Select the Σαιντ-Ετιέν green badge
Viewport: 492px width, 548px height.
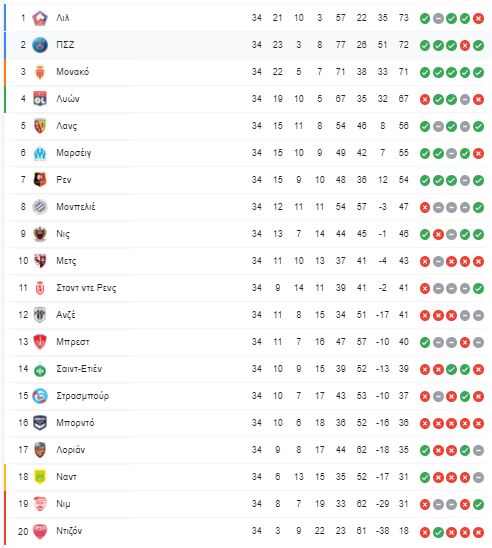coord(40,370)
